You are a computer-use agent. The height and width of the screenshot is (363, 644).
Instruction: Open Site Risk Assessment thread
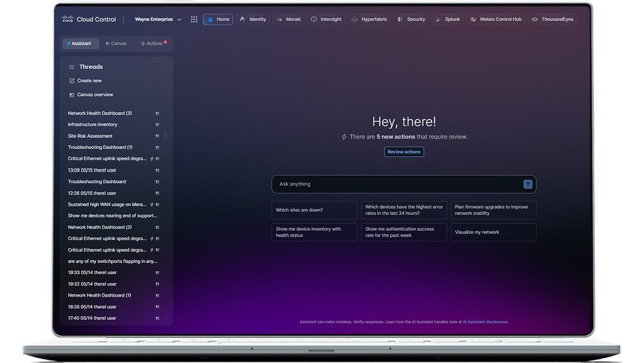point(90,136)
